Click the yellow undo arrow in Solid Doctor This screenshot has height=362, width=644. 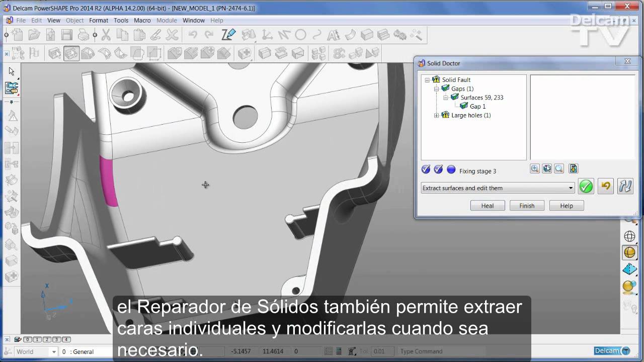(606, 187)
